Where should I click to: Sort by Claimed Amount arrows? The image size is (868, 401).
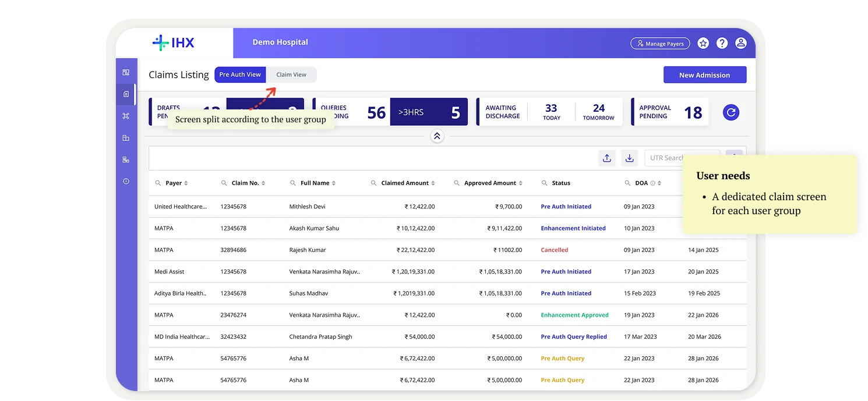(433, 183)
